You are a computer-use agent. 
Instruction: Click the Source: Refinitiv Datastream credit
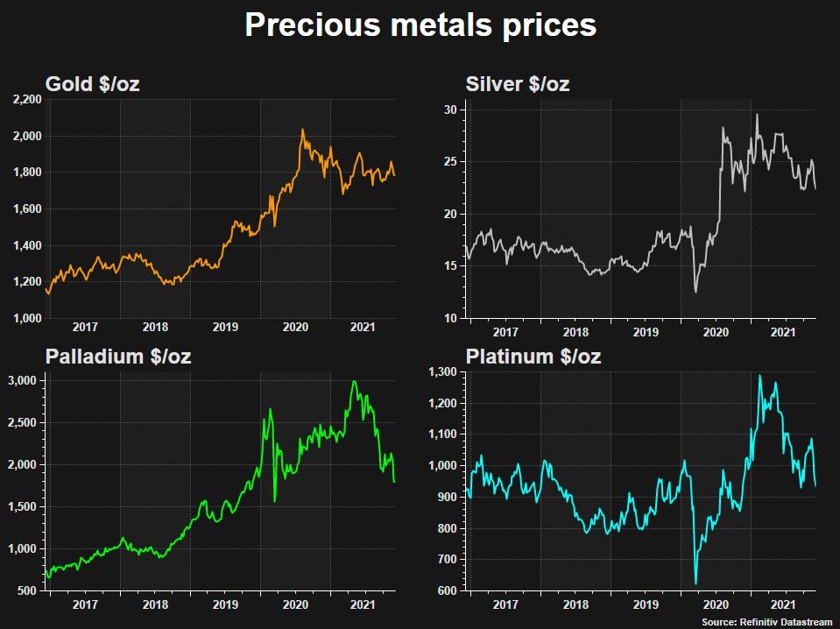click(767, 622)
